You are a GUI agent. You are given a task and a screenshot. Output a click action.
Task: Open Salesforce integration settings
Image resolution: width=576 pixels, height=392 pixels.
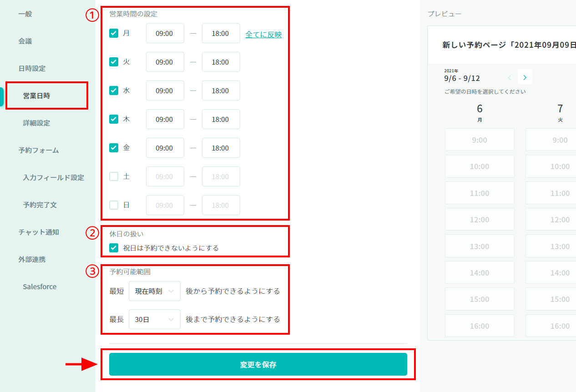40,287
